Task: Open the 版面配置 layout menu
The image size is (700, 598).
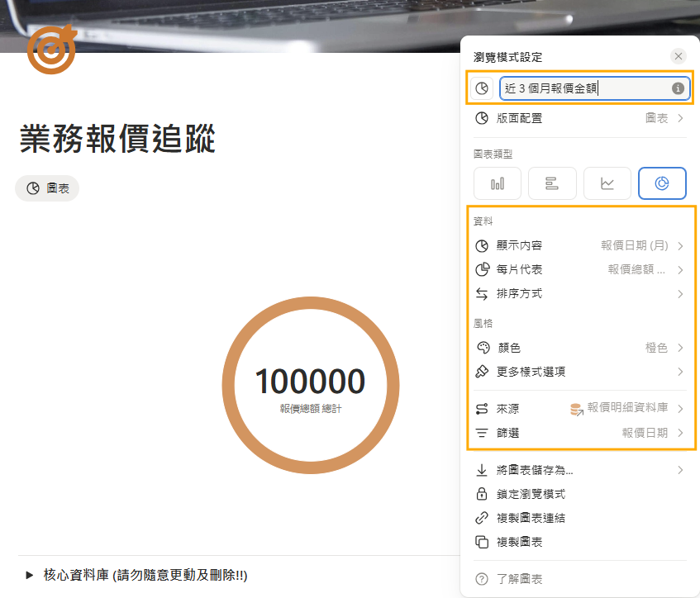Action: 579,118
